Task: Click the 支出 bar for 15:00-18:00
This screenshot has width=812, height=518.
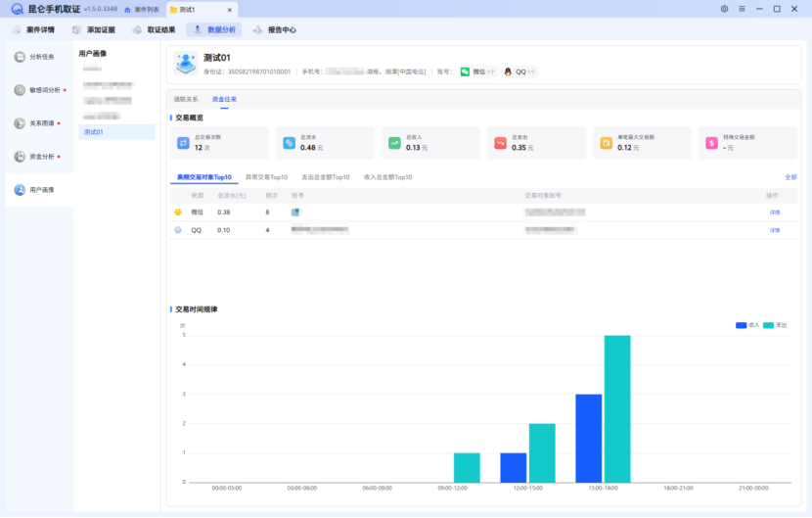Action: (x=617, y=409)
